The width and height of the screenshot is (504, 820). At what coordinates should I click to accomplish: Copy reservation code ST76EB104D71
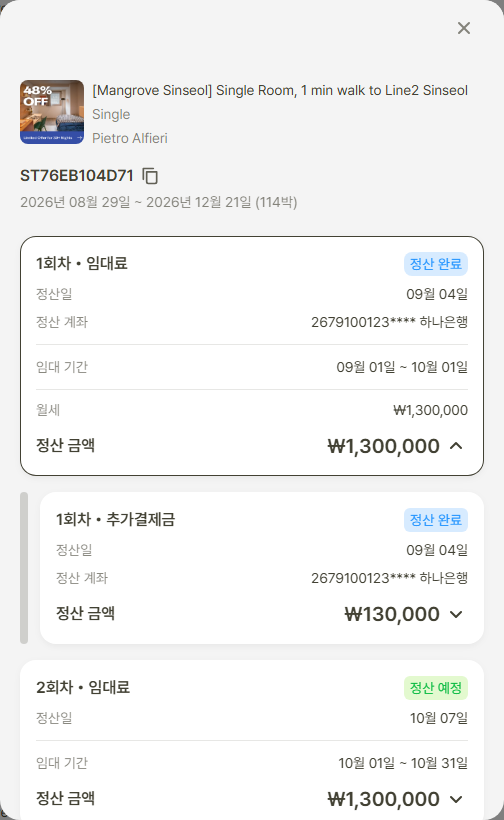click(x=150, y=176)
